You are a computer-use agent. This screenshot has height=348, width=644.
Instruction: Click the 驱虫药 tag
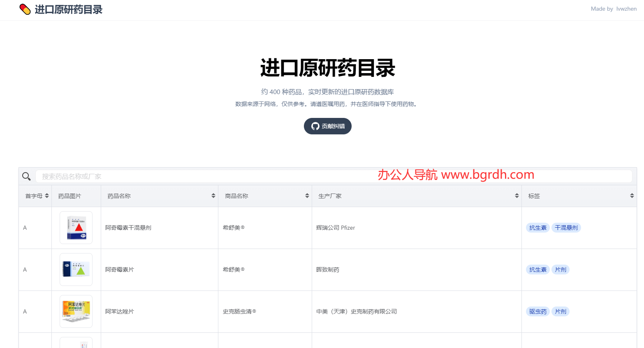click(x=538, y=311)
